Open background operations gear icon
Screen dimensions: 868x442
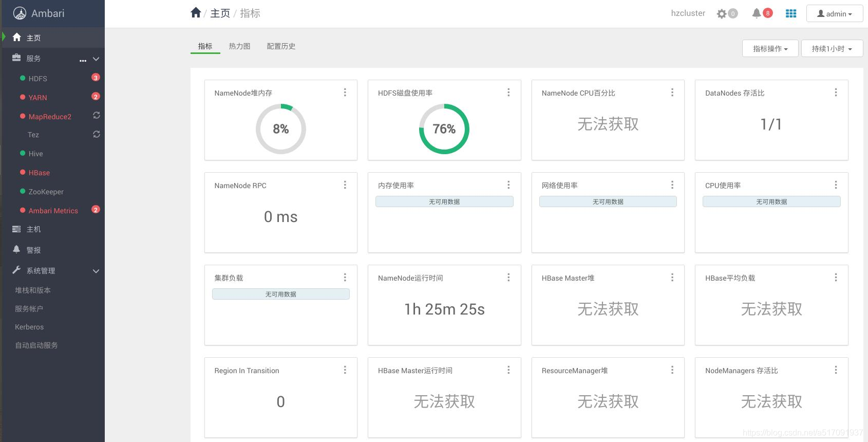pos(722,13)
